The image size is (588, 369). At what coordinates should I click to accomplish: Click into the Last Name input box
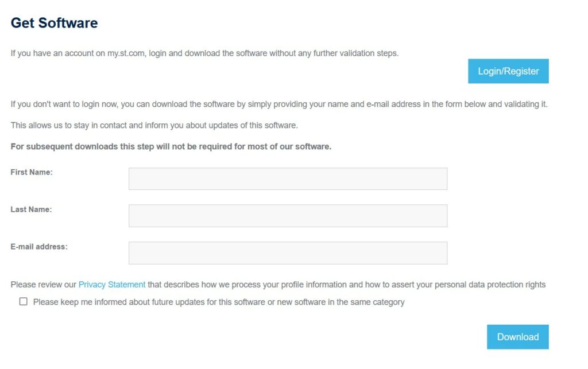tap(288, 216)
